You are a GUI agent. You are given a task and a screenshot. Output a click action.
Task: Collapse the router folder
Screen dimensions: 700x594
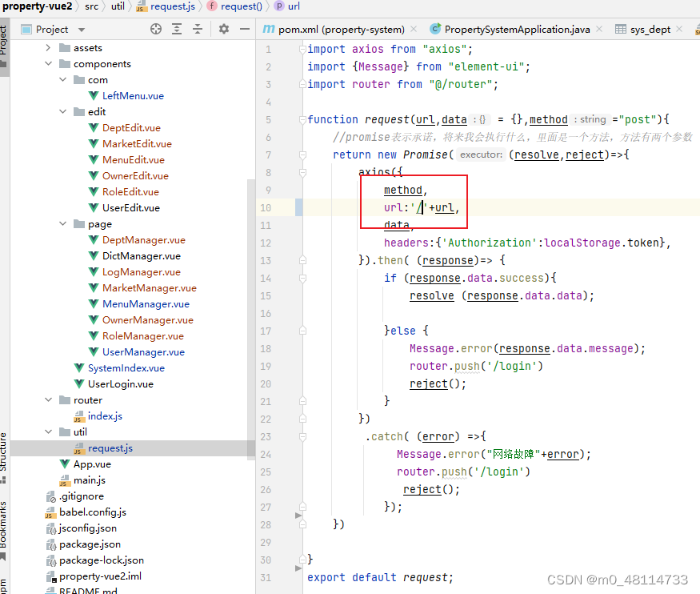[48, 399]
